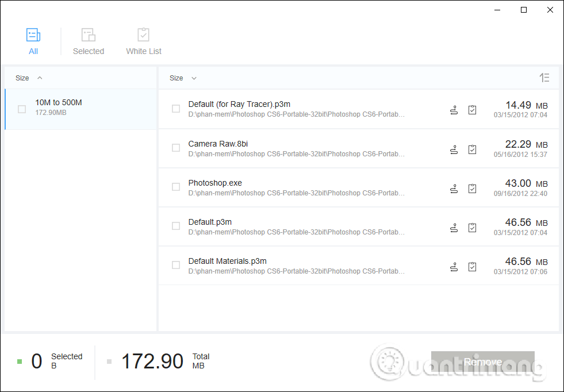Add Default Materials.p3m to the white list
Image resolution: width=564 pixels, height=392 pixels.
tap(472, 267)
